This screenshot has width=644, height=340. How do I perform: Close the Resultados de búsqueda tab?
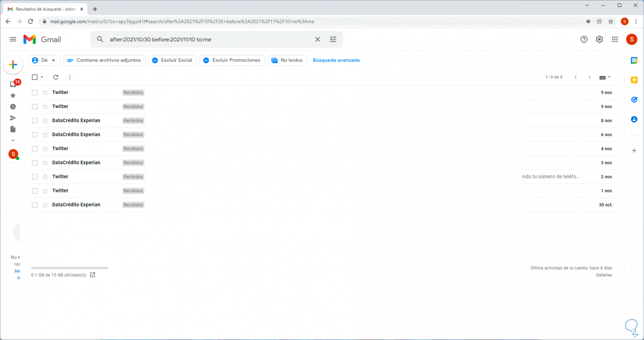pyautogui.click(x=82, y=9)
